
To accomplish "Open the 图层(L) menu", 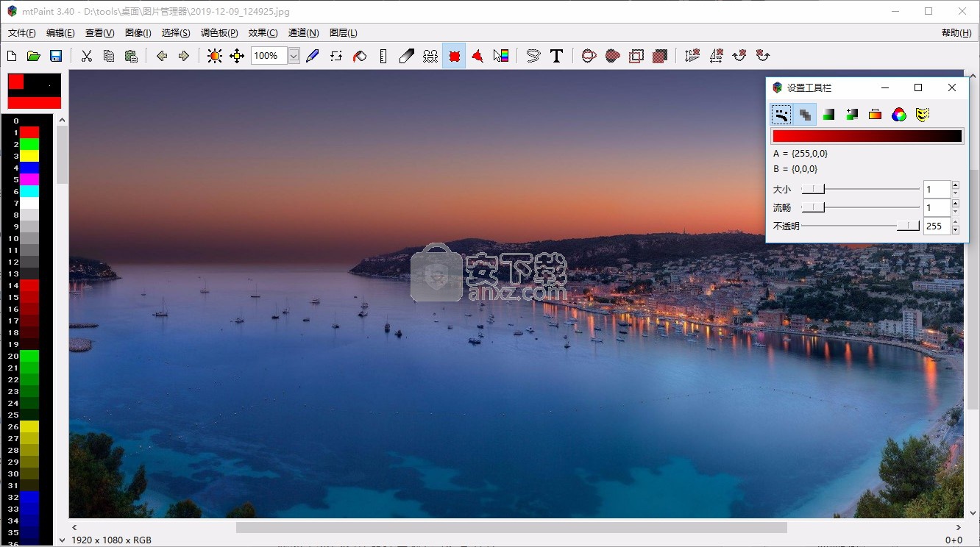I will pos(344,33).
